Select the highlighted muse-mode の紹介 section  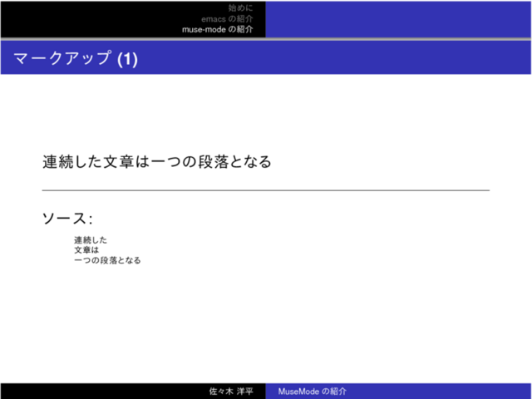click(218, 29)
